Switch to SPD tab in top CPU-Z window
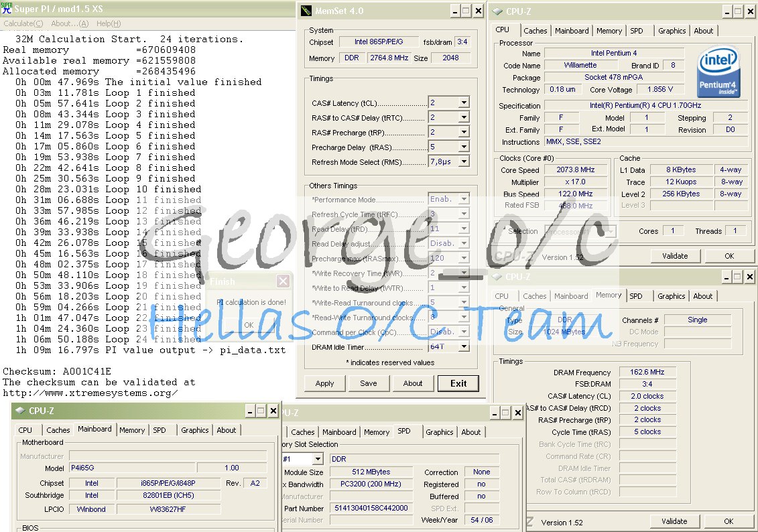Screen dimensions: 758x532 tap(637, 31)
